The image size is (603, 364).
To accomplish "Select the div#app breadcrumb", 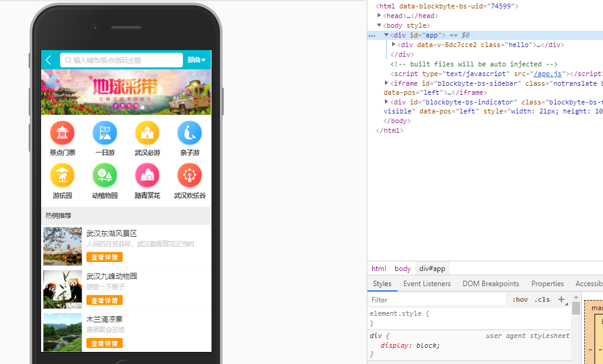I will pos(432,269).
